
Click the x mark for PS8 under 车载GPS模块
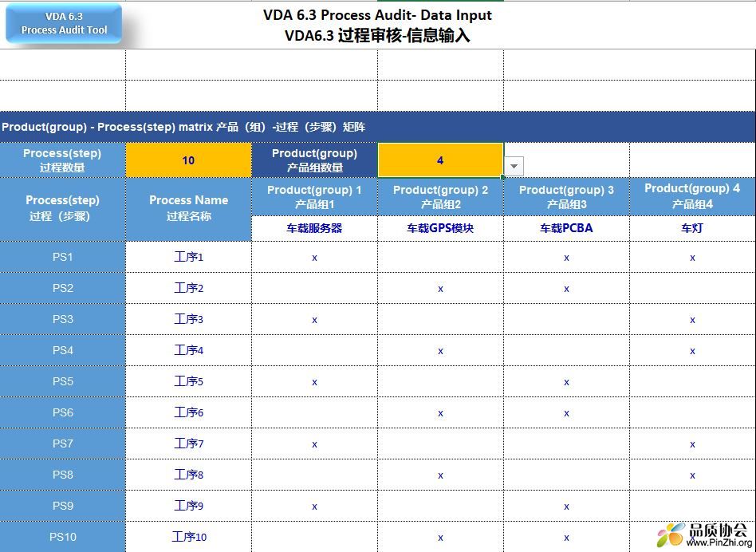pyautogui.click(x=440, y=476)
